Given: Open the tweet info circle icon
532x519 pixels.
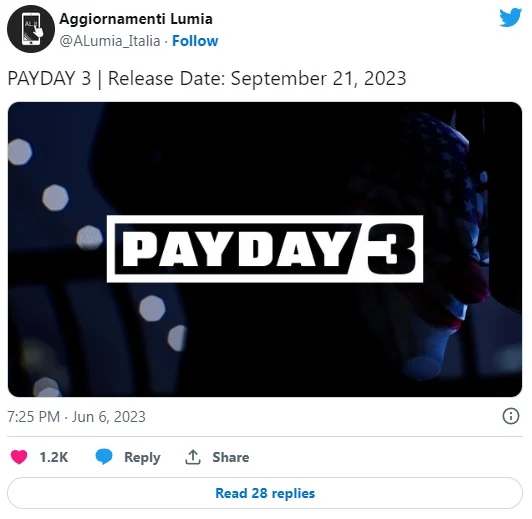Looking at the screenshot, I should tap(511, 416).
